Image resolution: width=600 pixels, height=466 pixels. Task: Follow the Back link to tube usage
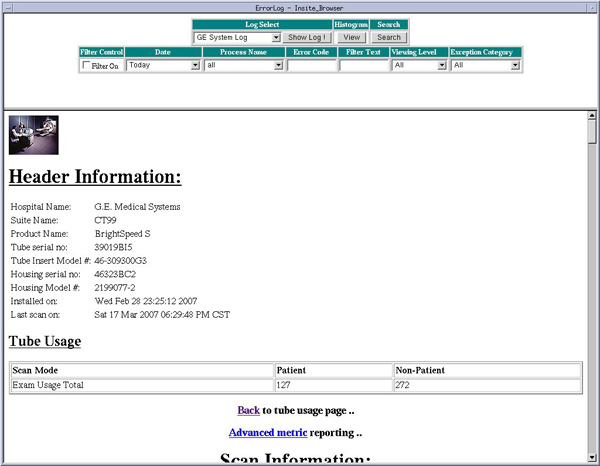pos(248,410)
